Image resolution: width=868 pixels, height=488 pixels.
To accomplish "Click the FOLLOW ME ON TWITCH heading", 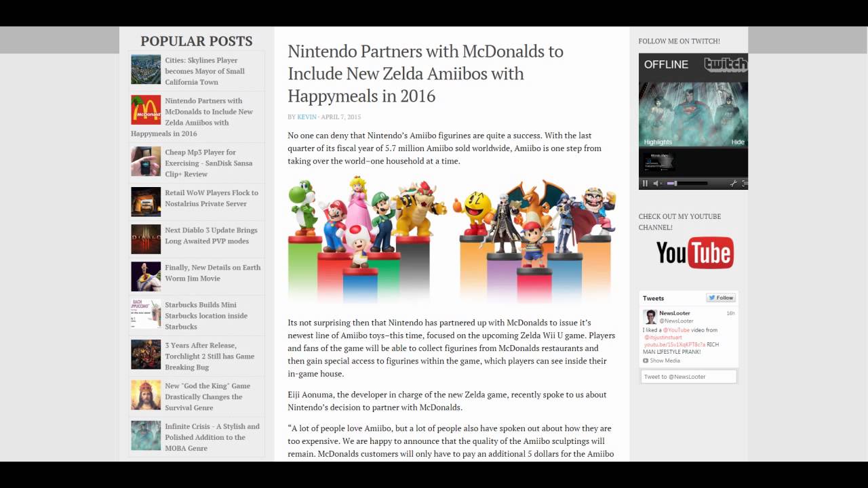I will point(679,41).
